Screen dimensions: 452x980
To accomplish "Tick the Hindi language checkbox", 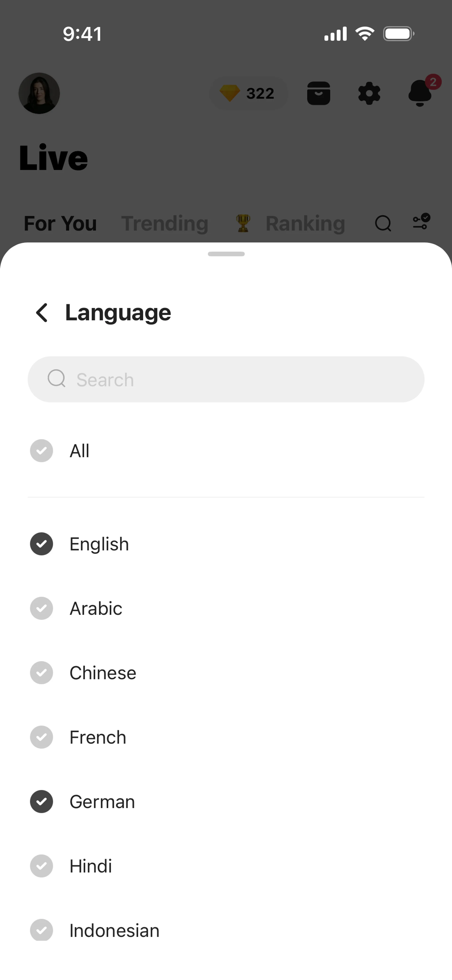I will click(x=41, y=866).
